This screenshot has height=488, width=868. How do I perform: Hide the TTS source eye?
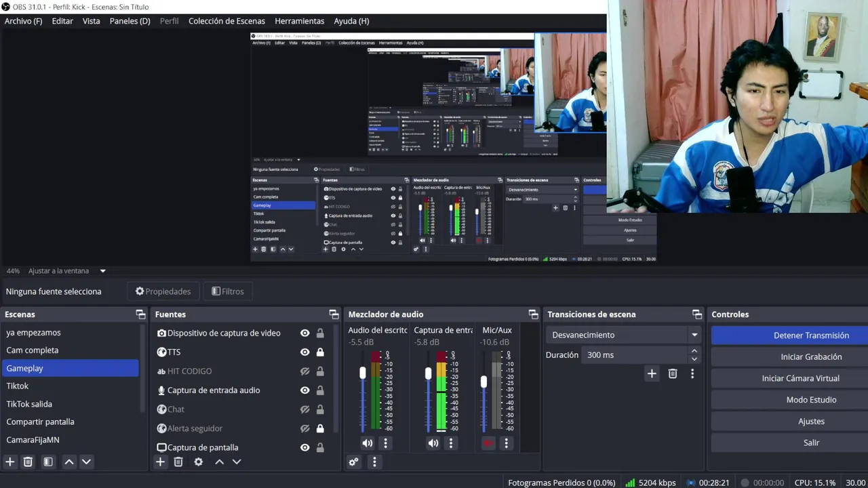[305, 352]
